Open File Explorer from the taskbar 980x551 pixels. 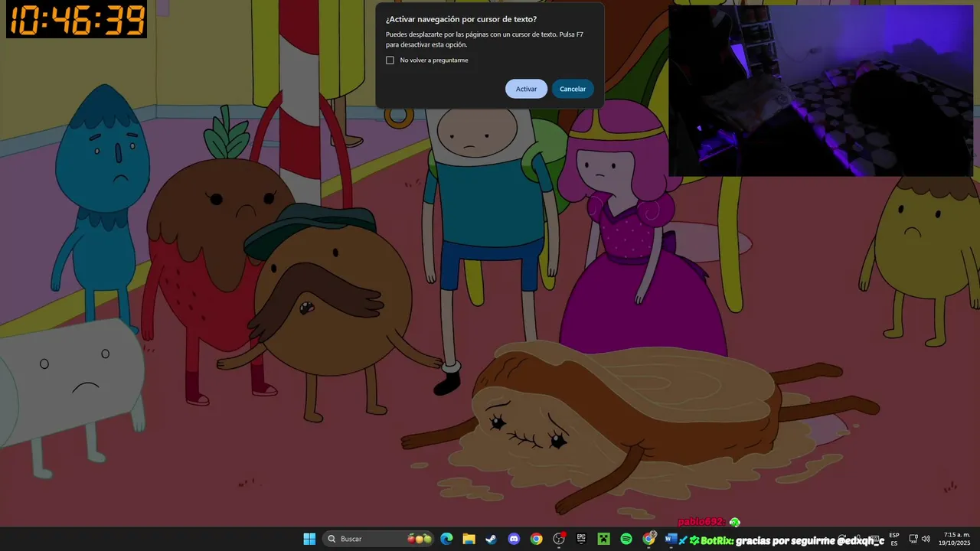[x=469, y=539]
